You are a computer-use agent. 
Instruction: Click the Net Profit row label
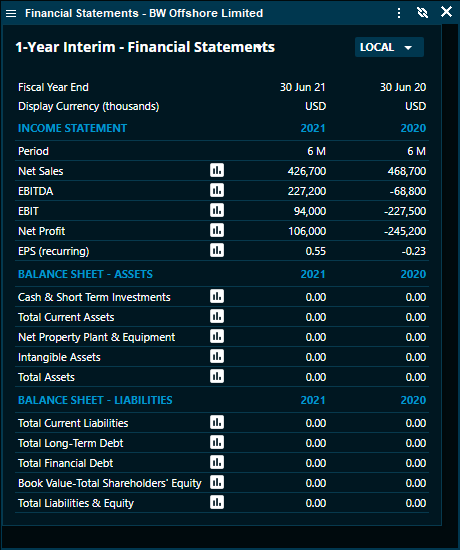coord(41,231)
